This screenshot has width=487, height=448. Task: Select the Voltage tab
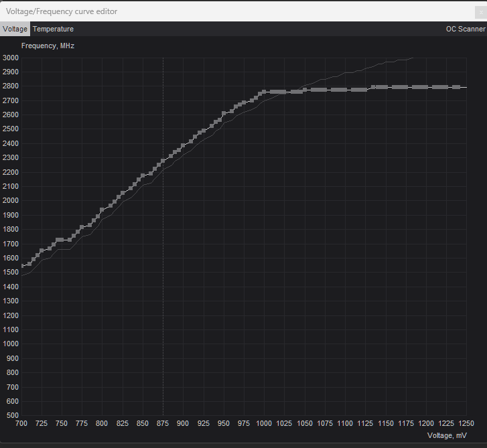(15, 29)
